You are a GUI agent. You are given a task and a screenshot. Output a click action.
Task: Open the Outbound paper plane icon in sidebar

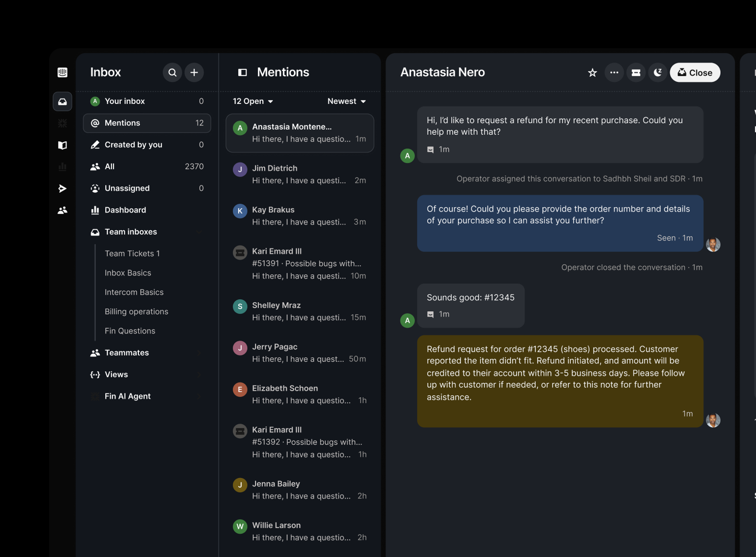62,189
